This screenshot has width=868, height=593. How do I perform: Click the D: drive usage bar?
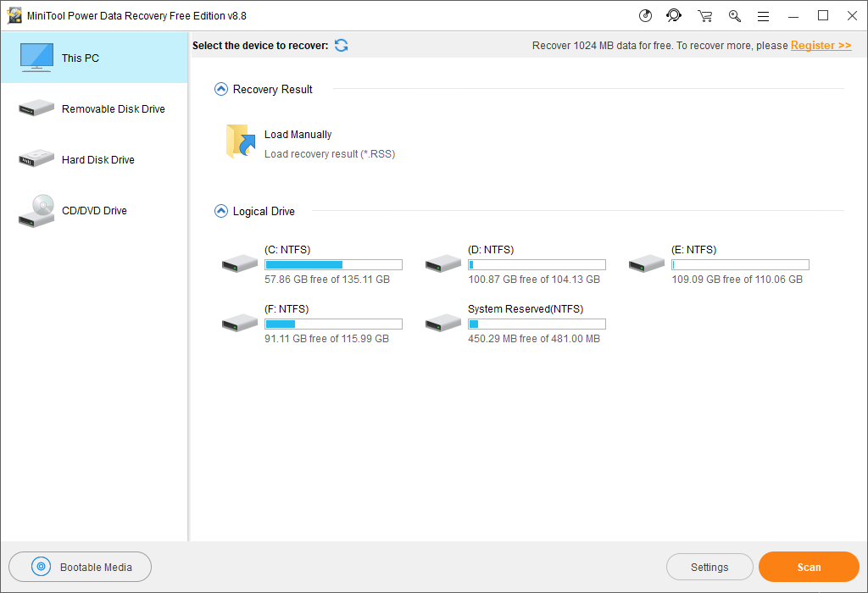(x=537, y=264)
